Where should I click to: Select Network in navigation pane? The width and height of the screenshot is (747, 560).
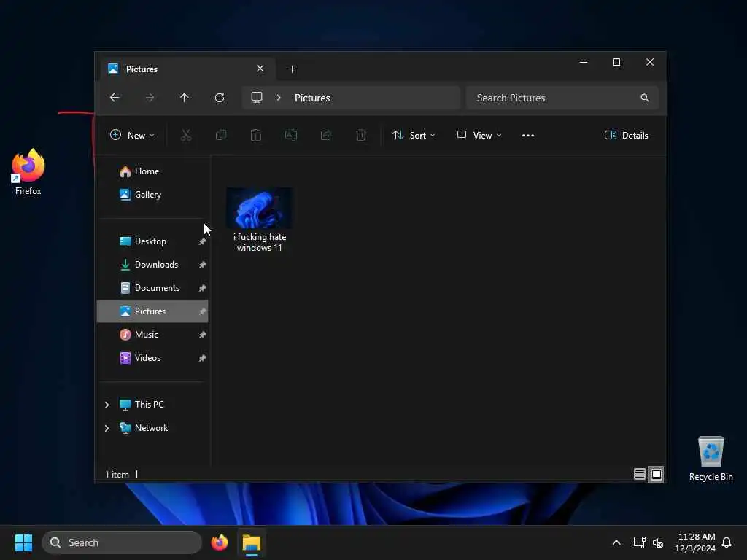(x=152, y=428)
